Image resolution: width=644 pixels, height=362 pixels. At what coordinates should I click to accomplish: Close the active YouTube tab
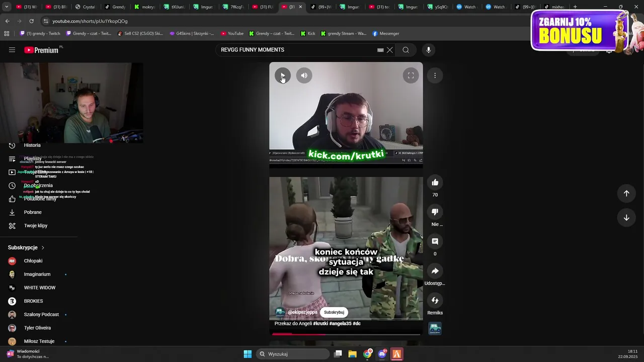tap(300, 7)
